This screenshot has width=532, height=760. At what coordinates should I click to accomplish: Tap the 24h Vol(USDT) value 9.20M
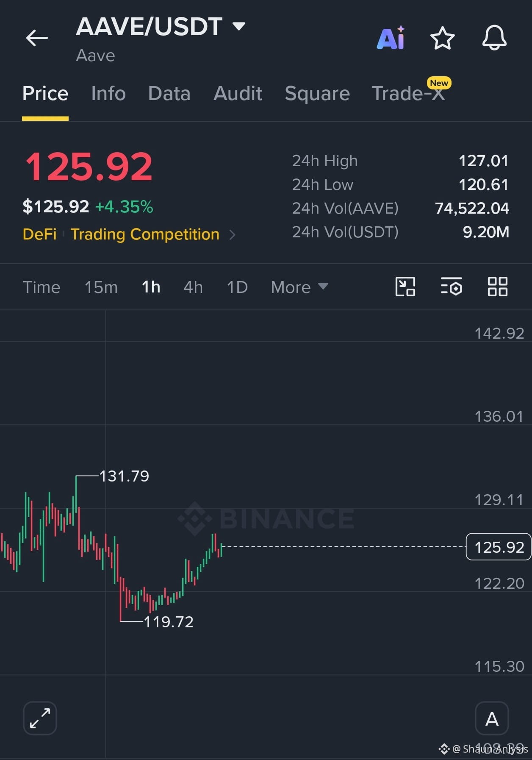pyautogui.click(x=486, y=232)
